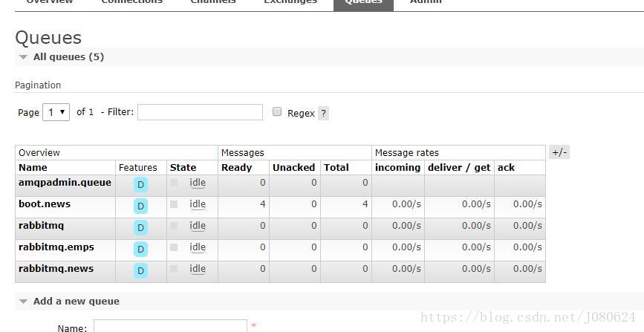This screenshot has height=332, width=644.
Task: Sort by the deliver / get column header
Action: point(459,168)
